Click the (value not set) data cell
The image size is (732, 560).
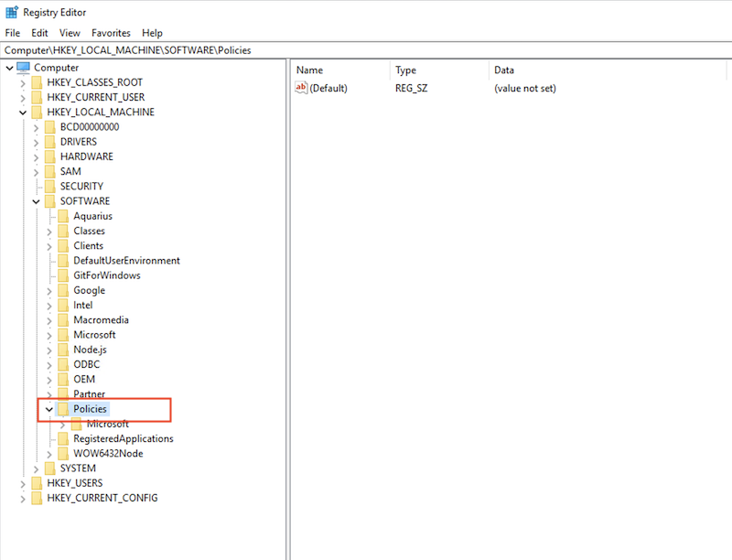click(525, 88)
